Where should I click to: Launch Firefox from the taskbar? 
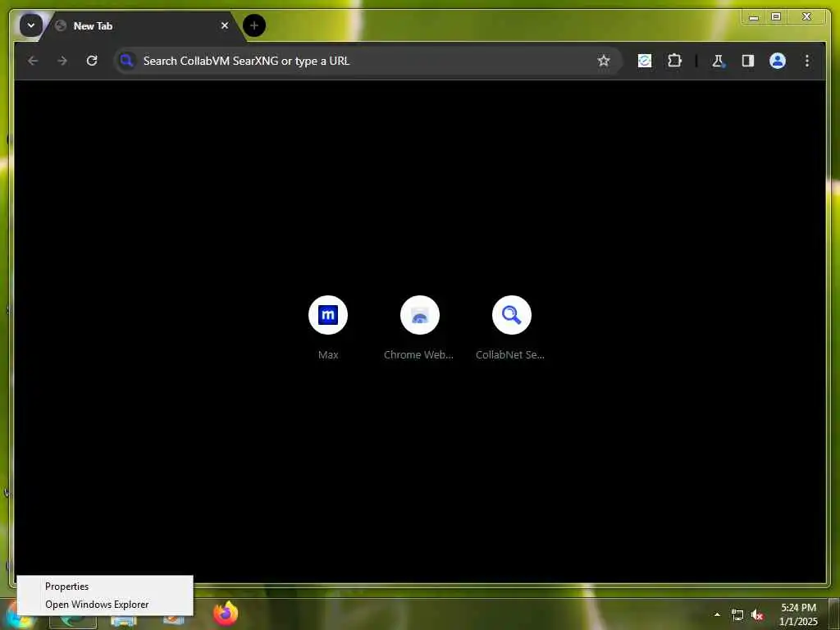point(226,614)
